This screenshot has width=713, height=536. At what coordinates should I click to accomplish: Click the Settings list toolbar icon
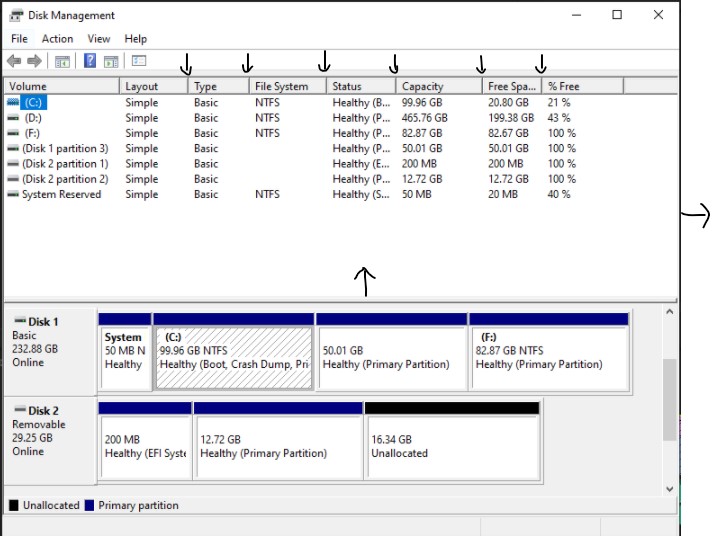[x=139, y=60]
